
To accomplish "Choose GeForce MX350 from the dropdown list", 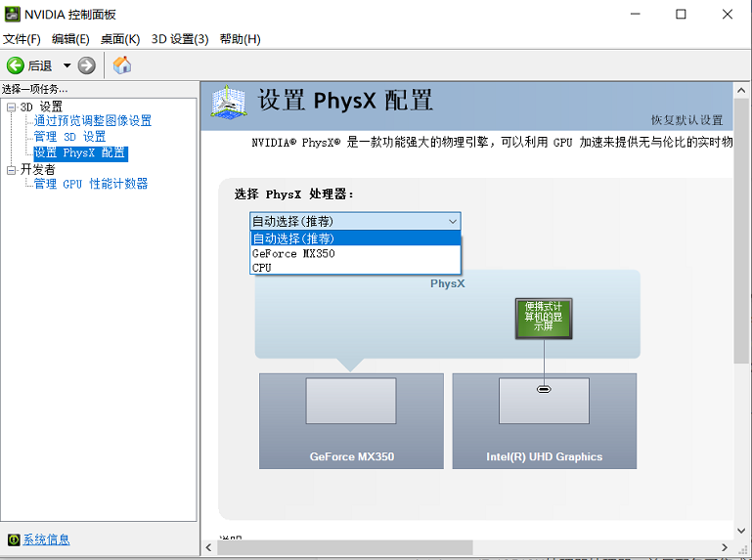I will click(355, 253).
